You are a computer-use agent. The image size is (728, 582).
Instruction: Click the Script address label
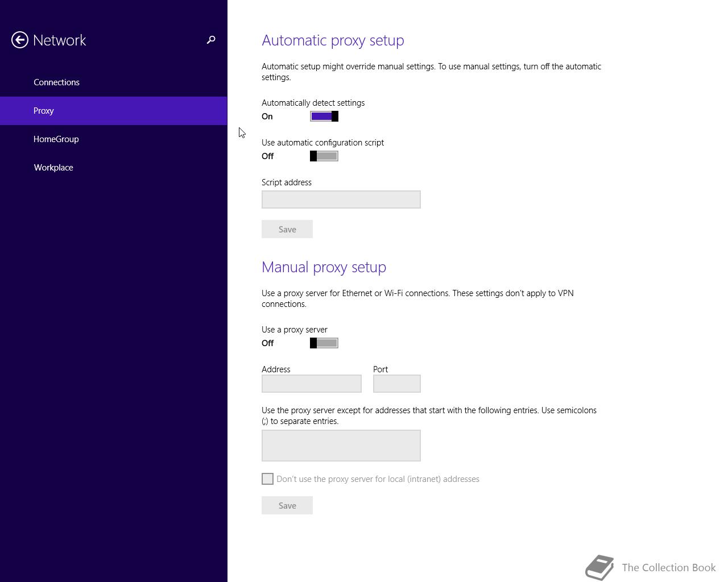[x=287, y=182]
